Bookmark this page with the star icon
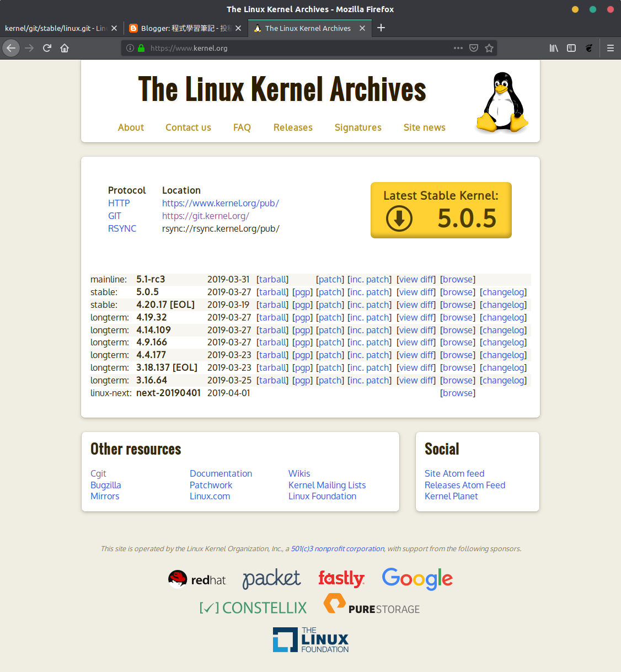The height and width of the screenshot is (672, 621). coord(489,48)
